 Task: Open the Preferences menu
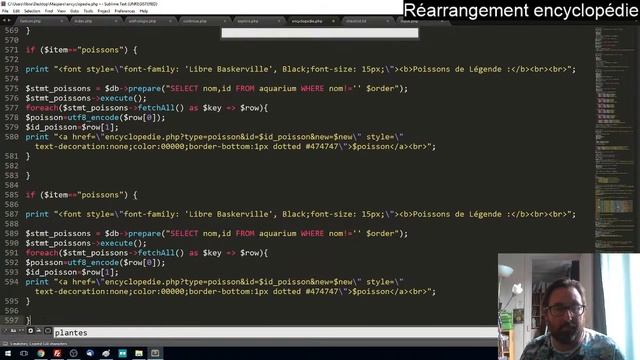[124, 11]
